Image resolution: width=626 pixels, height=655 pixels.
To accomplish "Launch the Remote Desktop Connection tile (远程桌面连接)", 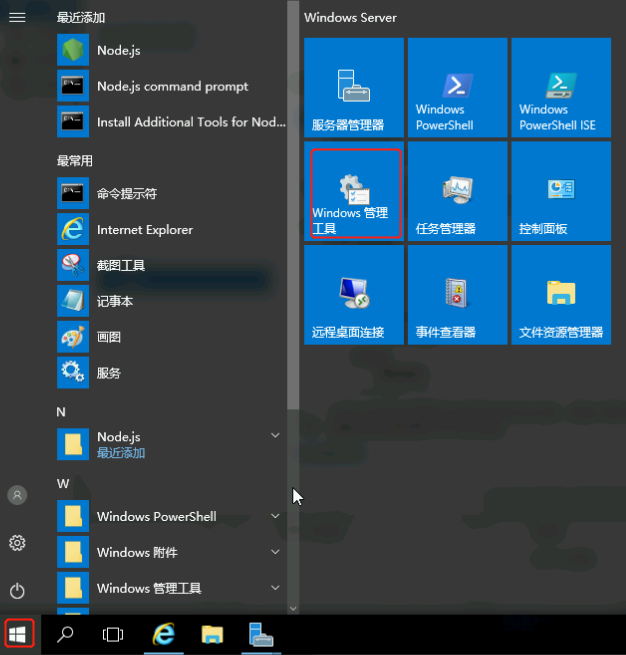I will [x=354, y=294].
